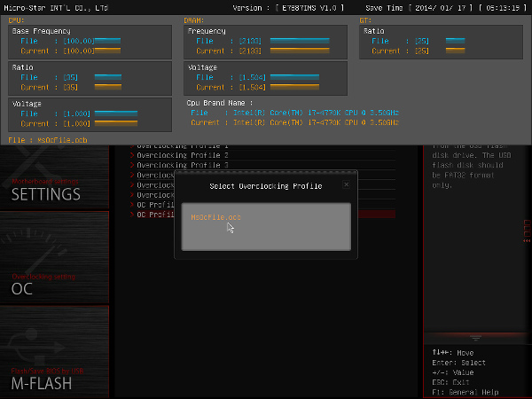This screenshot has height=399, width=532.
Task: Click the blue DRAM Frequency File bar
Action: (300, 41)
